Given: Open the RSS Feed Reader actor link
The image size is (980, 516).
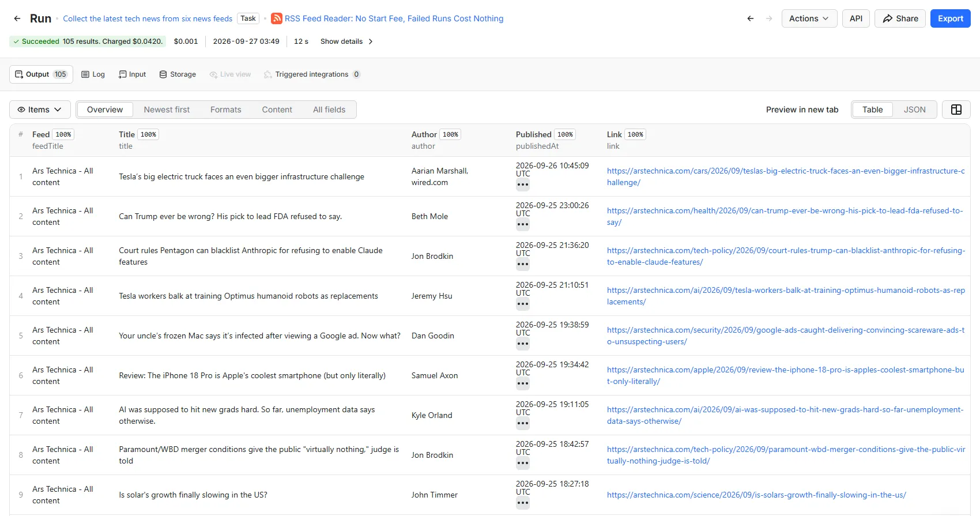Looking at the screenshot, I should click(x=394, y=18).
